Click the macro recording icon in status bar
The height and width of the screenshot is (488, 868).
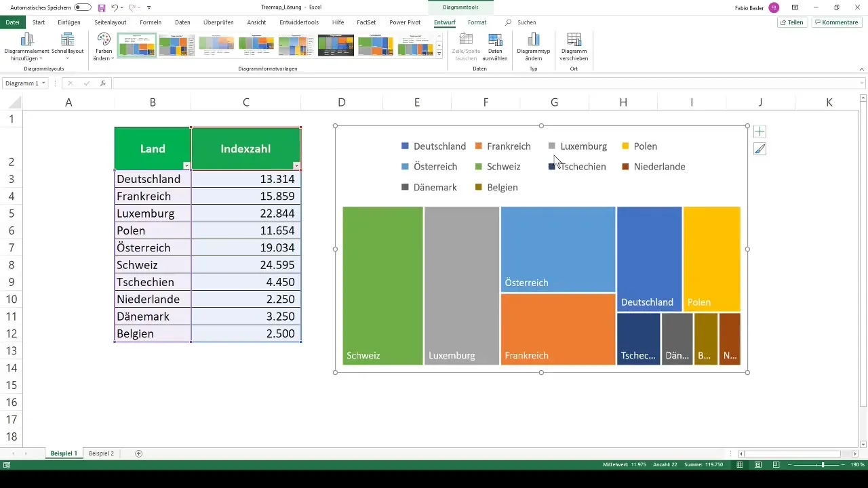coord(6,465)
